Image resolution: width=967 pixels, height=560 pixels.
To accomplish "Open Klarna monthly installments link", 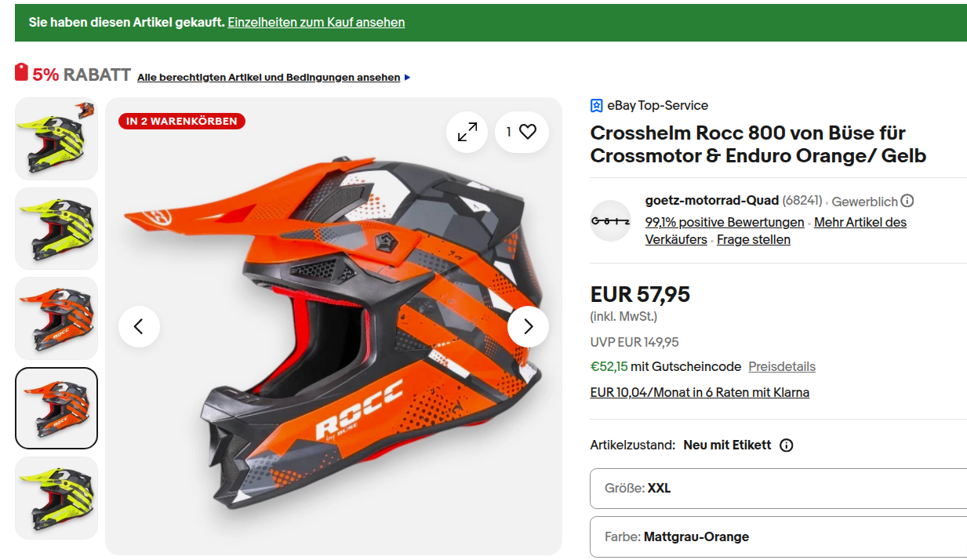I will (700, 393).
